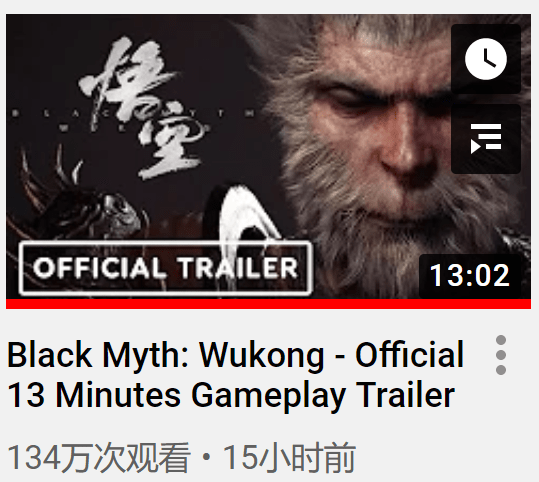
Task: Click the 134万次观看 view count text
Action: coord(99,458)
